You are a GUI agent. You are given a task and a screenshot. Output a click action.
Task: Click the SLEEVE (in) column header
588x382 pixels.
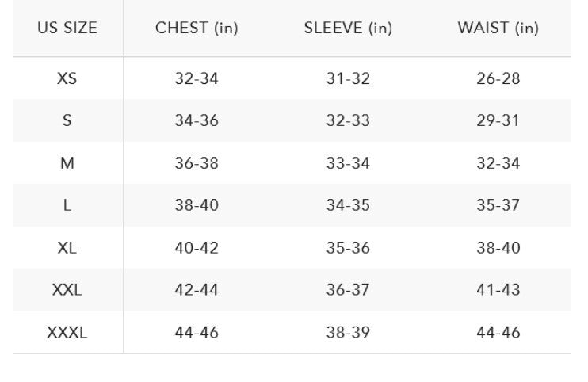(348, 29)
